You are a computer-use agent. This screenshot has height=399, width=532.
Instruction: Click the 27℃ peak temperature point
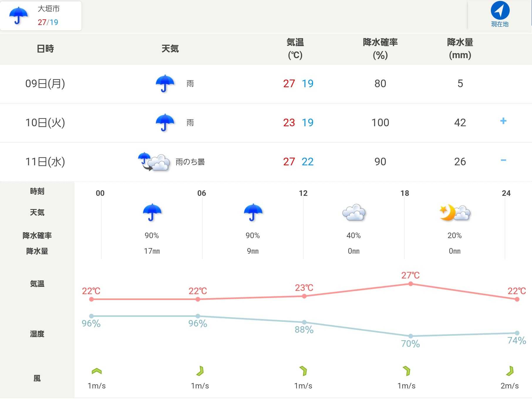[410, 284]
